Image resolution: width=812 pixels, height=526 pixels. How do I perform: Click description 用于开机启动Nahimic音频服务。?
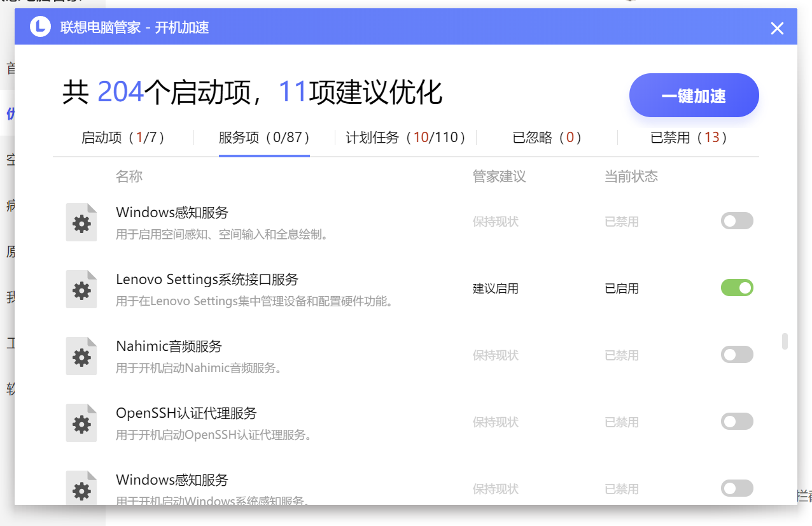click(199, 368)
